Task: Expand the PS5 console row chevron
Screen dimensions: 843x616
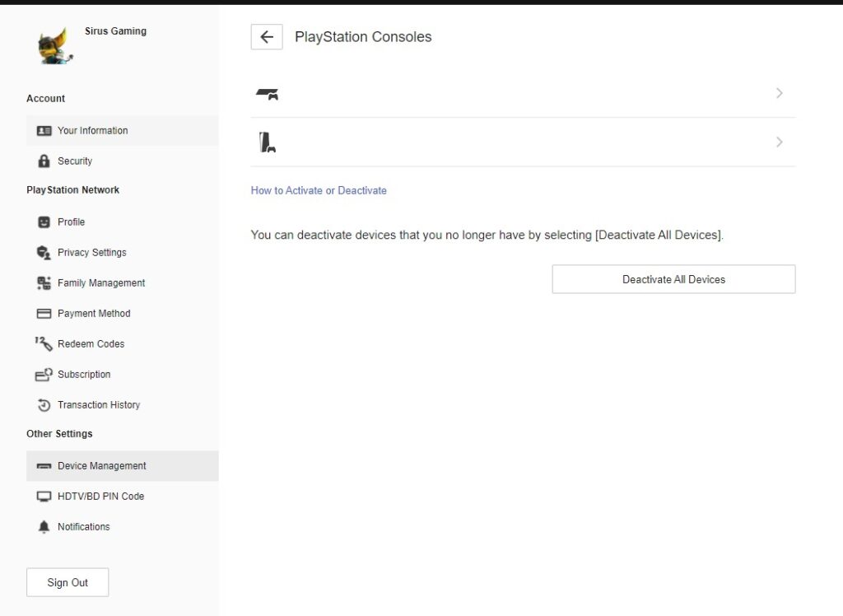Action: (779, 142)
